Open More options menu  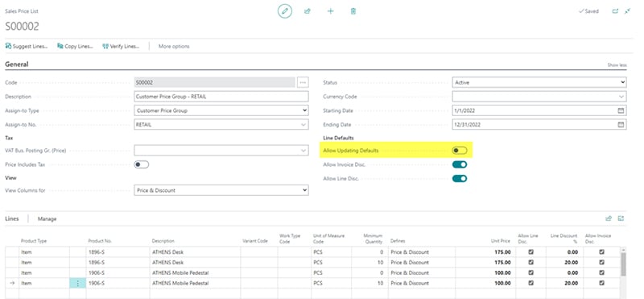click(x=174, y=47)
